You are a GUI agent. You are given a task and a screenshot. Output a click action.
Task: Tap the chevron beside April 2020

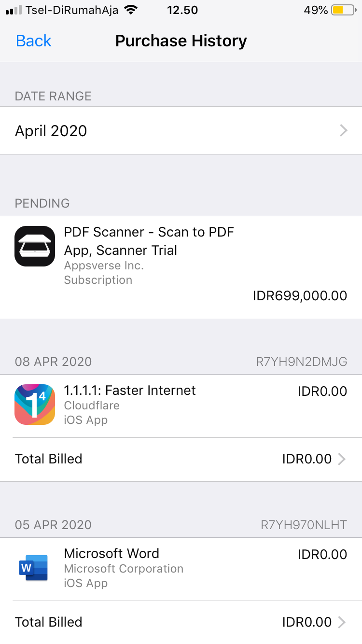343,131
